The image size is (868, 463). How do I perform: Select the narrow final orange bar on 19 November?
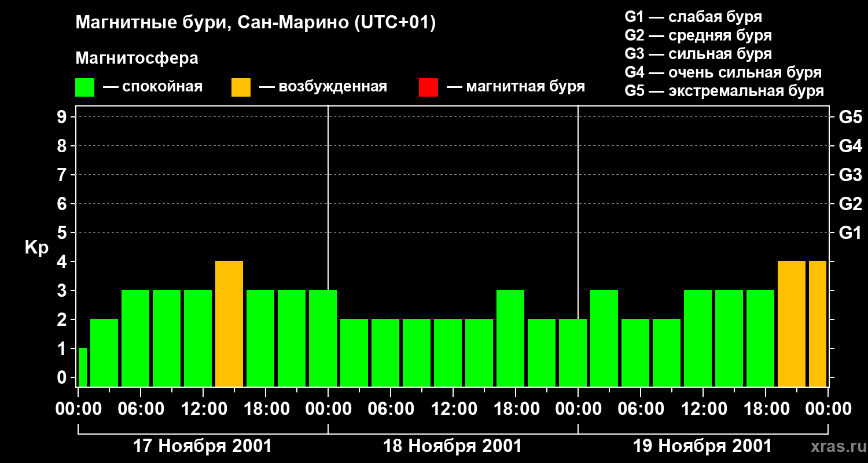pos(818,324)
